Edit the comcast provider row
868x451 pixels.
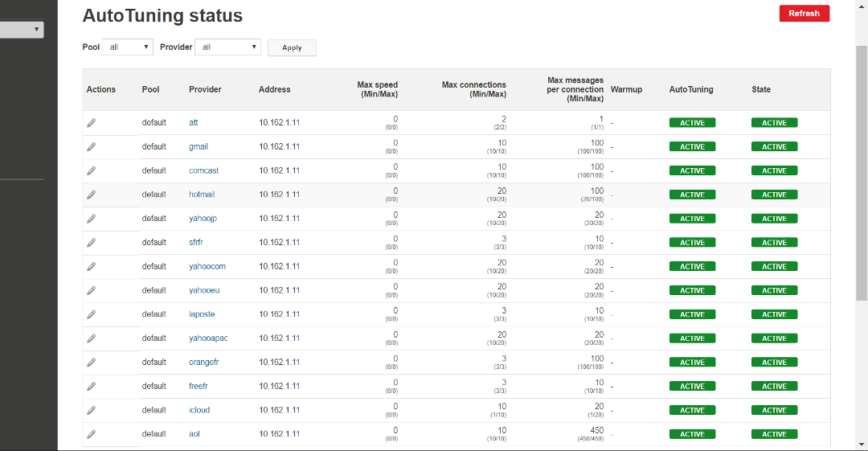point(92,170)
